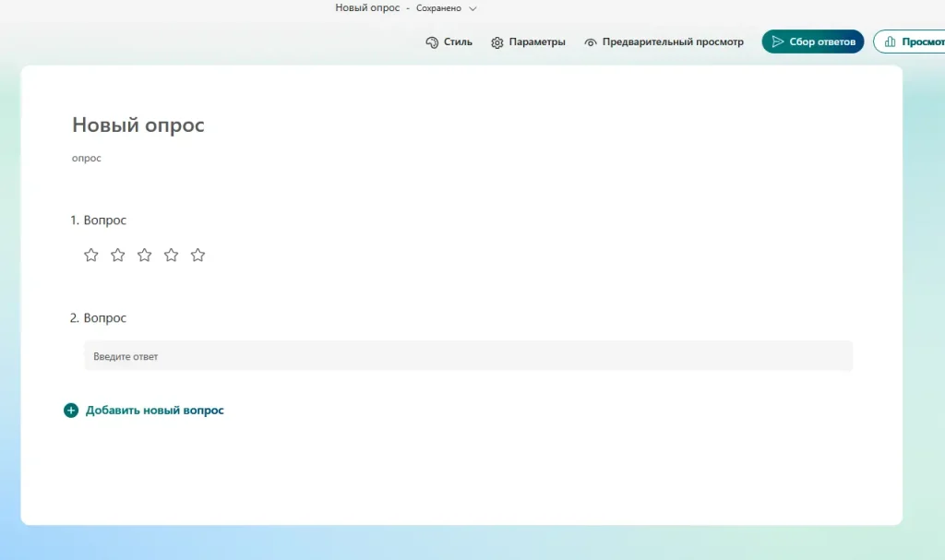The image size is (945, 560).
Task: Select the fourth star in question 1
Action: click(172, 256)
